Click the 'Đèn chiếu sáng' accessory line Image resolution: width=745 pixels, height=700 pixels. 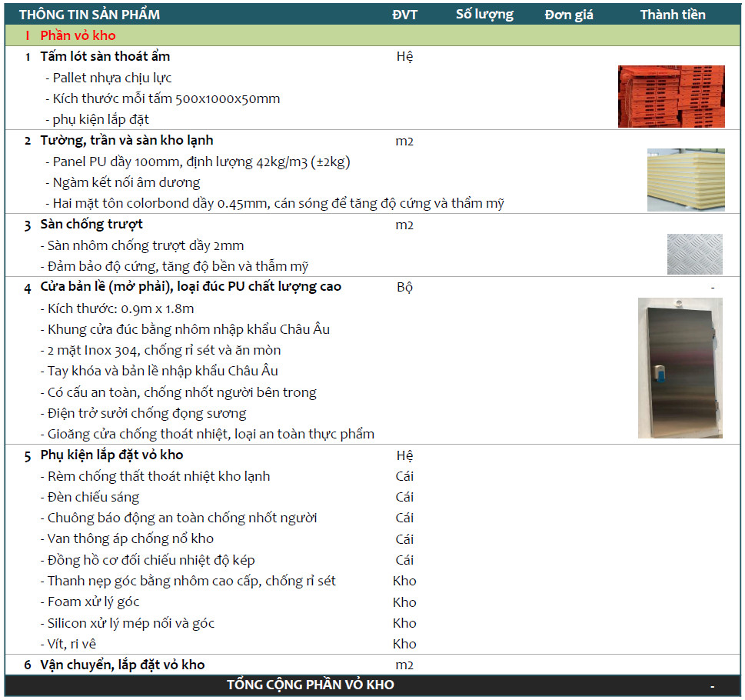coord(93,497)
